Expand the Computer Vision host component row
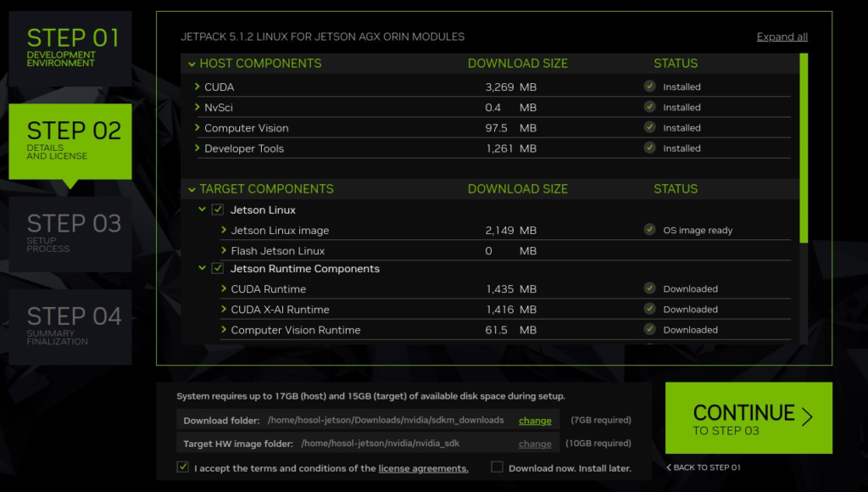 (197, 127)
